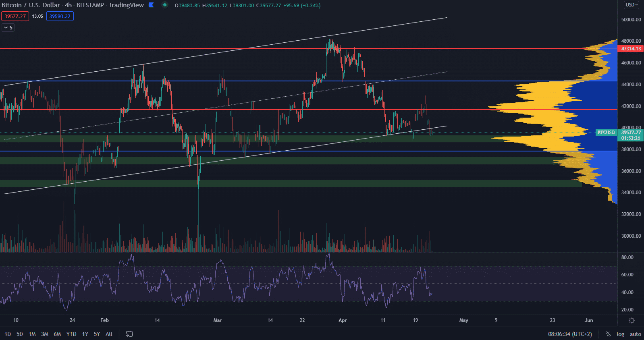
Task: Click the red sell price 39577.27 button
Action: [15, 17]
